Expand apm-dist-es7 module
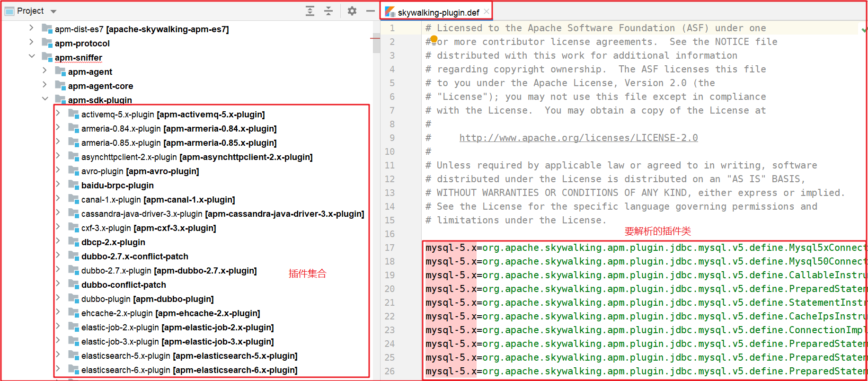 tap(31, 28)
